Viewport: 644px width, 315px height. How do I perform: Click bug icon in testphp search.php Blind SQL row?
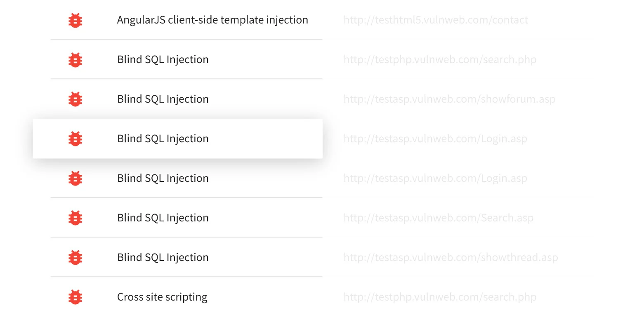(75, 60)
